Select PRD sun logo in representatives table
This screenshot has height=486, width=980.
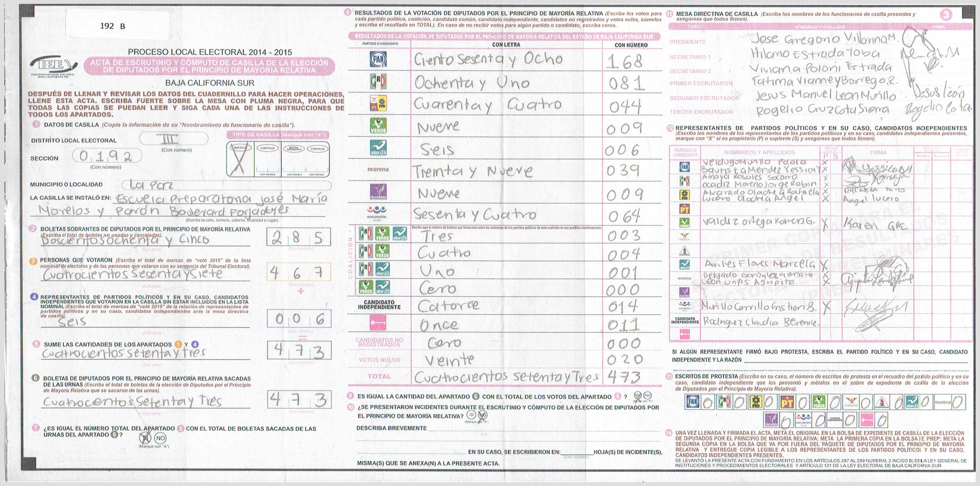tap(684, 195)
